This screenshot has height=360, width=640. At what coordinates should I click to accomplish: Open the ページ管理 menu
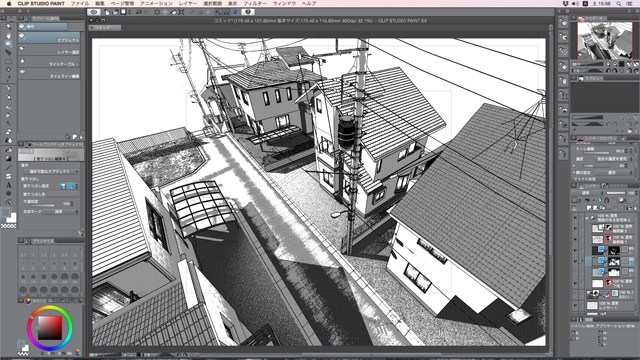point(122,3)
